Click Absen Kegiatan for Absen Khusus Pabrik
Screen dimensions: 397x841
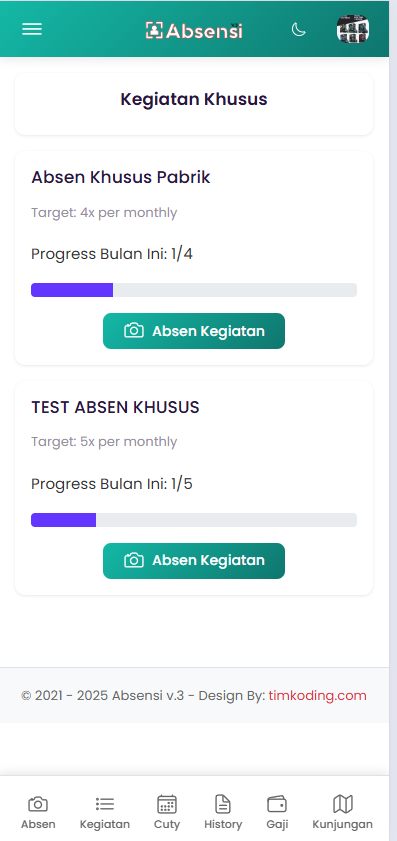(194, 331)
